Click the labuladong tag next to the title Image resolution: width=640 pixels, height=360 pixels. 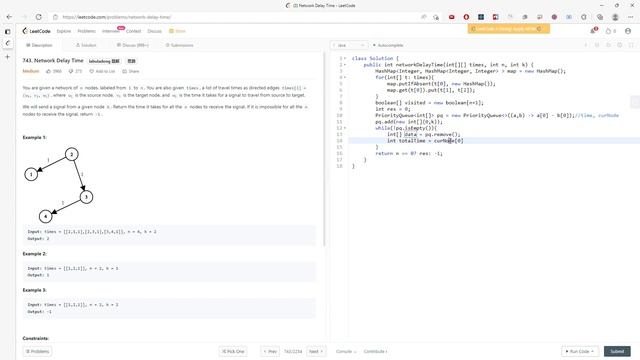104,61
